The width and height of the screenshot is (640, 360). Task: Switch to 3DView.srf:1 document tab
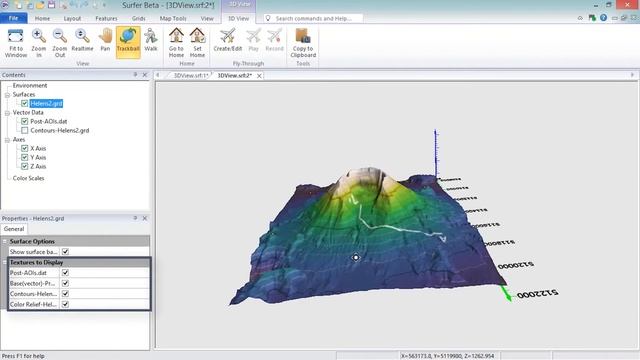point(191,76)
